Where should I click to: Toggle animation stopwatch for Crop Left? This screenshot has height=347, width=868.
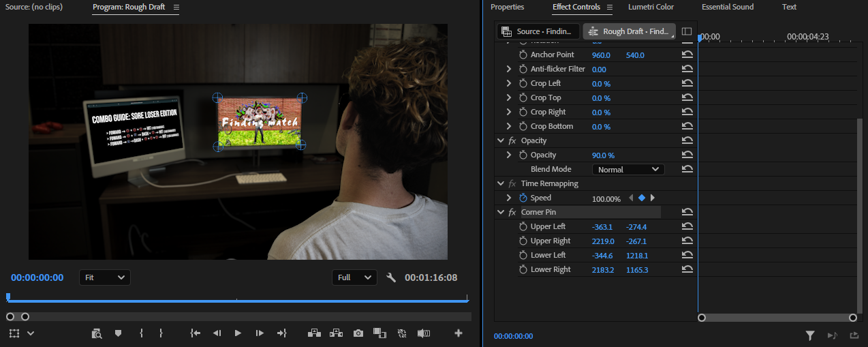pyautogui.click(x=523, y=83)
